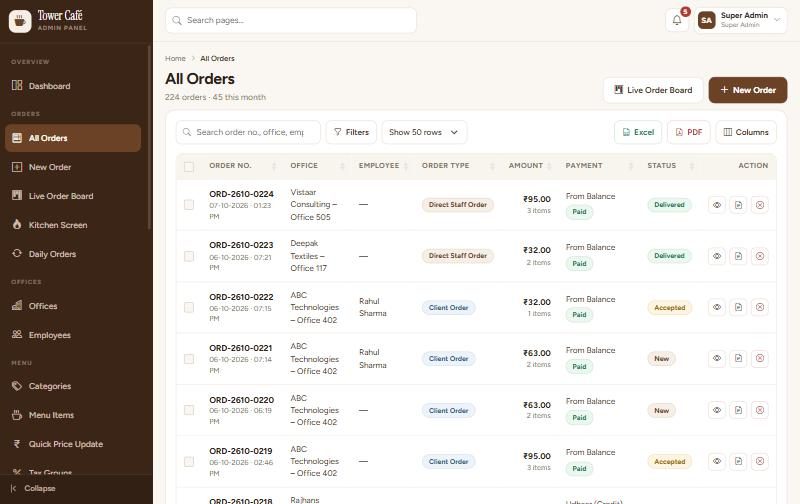Screen dimensions: 800x504
Task: Go to New Order in sidebar
Action: (73, 167)
